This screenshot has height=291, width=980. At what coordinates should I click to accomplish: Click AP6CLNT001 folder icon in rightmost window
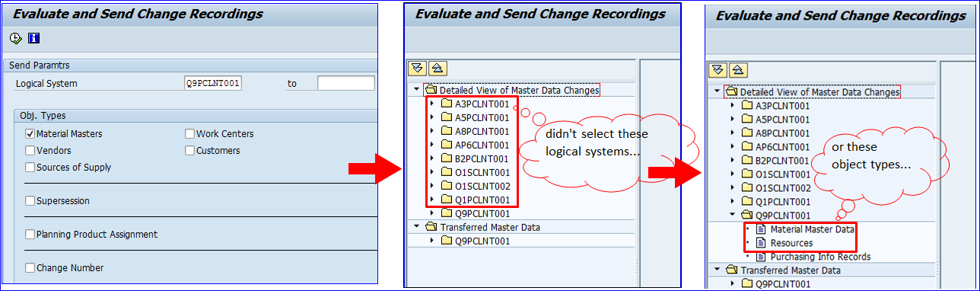[747, 146]
